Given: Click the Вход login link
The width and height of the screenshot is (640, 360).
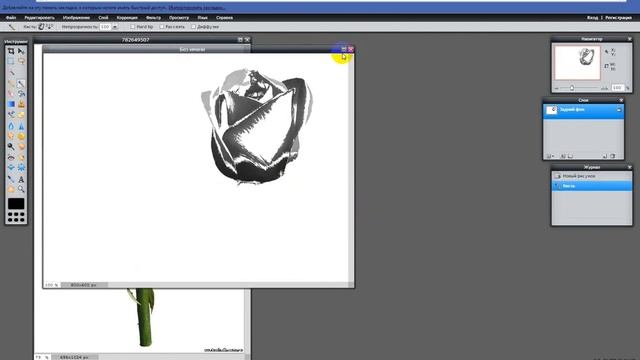Looking at the screenshot, I should tap(593, 18).
